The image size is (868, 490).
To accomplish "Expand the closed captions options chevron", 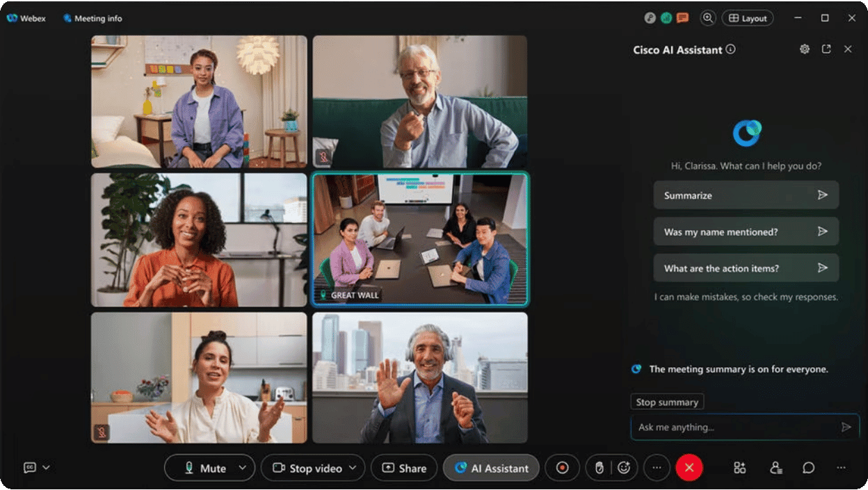I will [46, 468].
